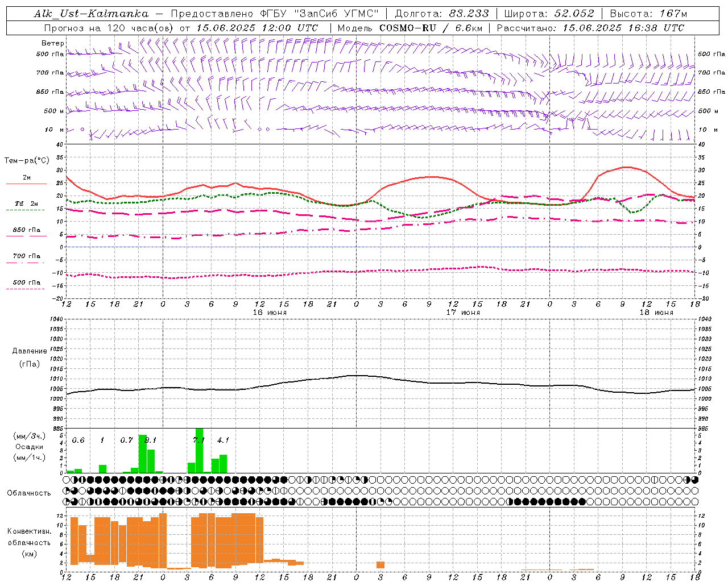
Task: Click the (мм/3ч.) precipitation unit label
Action: (30, 436)
